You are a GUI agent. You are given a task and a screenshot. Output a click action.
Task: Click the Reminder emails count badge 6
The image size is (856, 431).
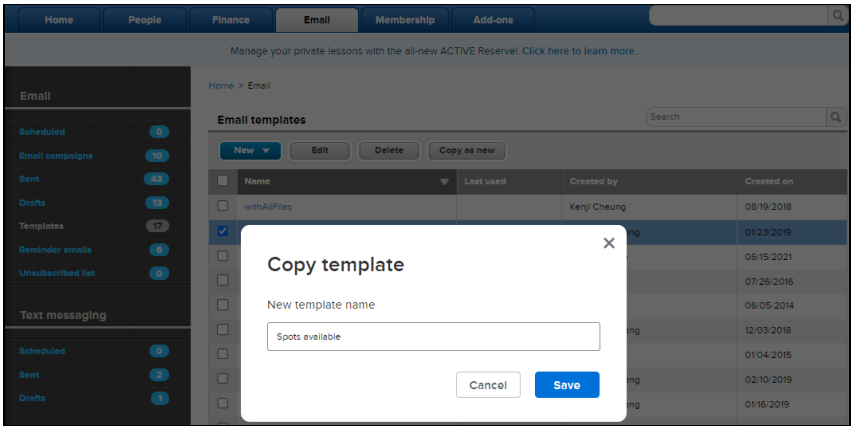(x=159, y=250)
